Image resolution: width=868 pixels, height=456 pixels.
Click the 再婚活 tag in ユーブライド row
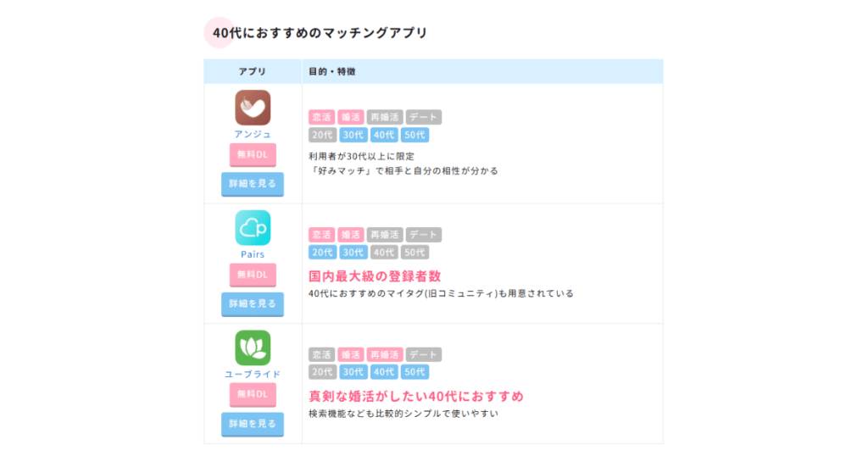385,355
